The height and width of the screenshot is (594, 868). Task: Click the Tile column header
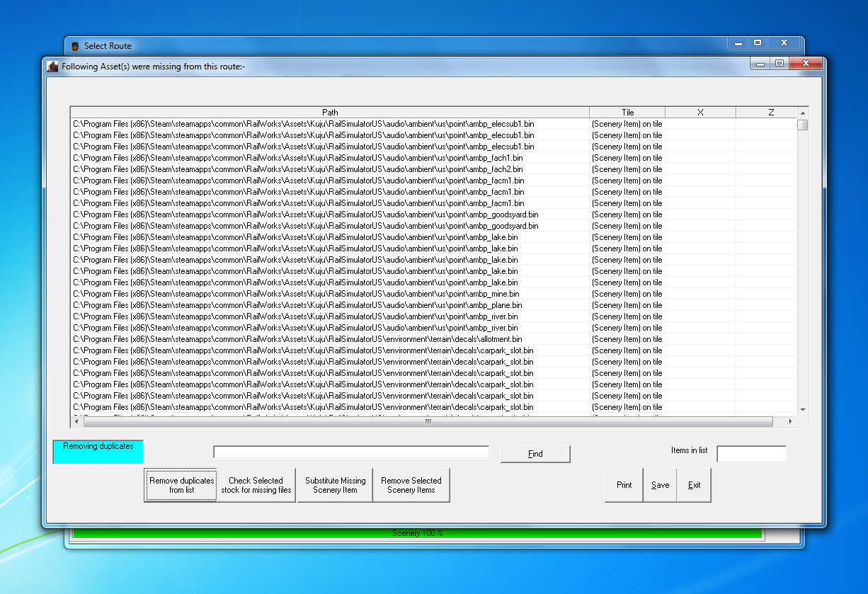[x=627, y=113]
